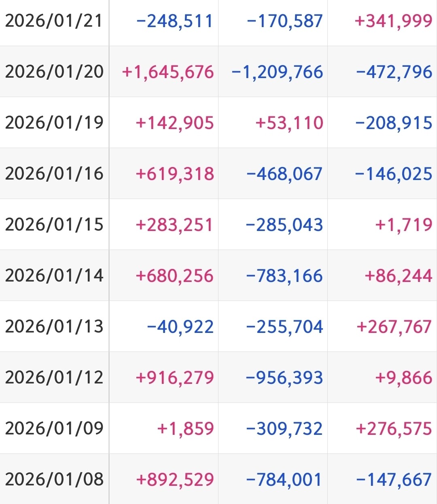Click the +267,767 value
Viewport: 437px width, 504px height.
point(394,327)
